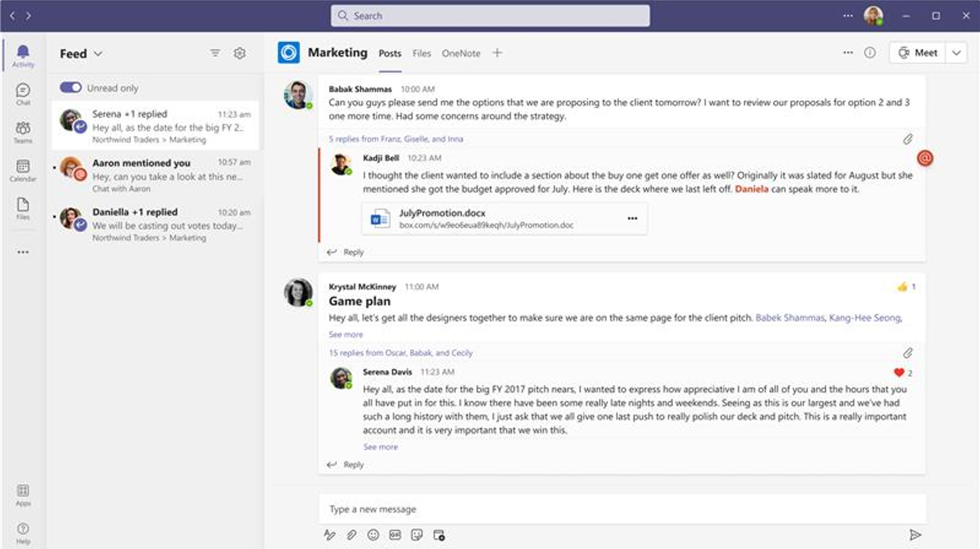This screenshot has height=549, width=980.
Task: Open the Activity feed from the app bar
Action: point(23,55)
